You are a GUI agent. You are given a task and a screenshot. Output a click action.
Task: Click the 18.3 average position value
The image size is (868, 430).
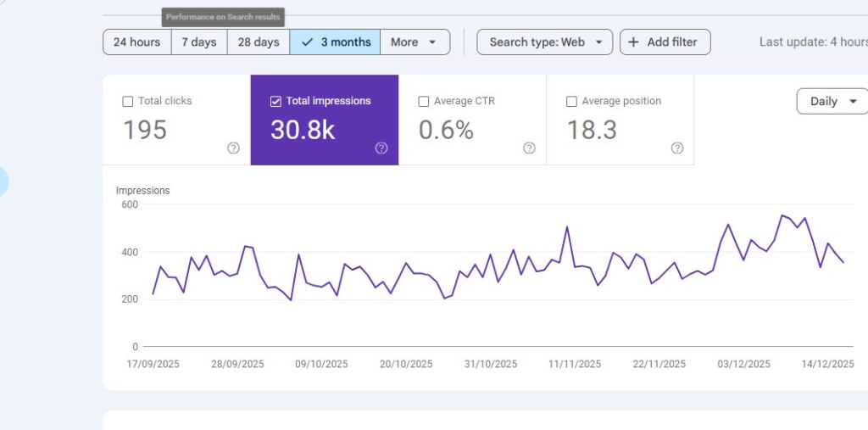click(x=592, y=131)
